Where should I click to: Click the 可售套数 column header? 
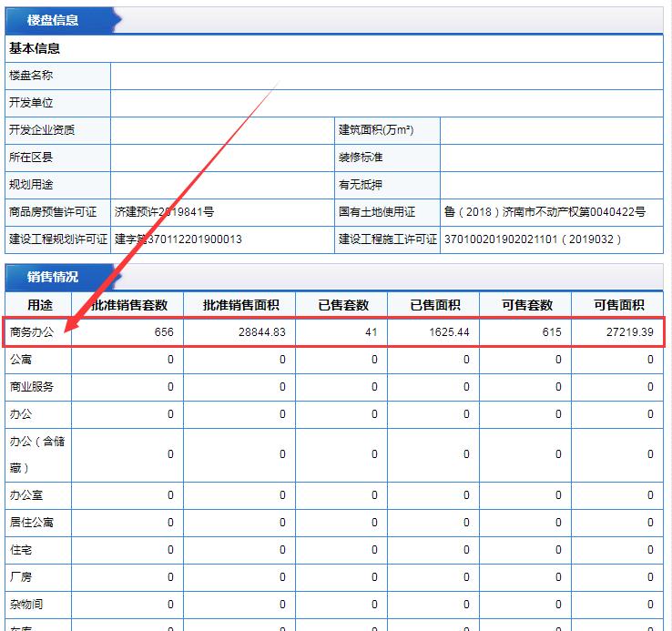(x=527, y=305)
